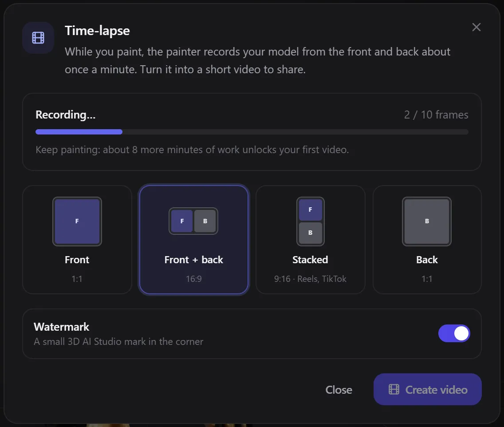Click the '2 / 10 frames' counter
The image size is (504, 427).
pos(436,115)
